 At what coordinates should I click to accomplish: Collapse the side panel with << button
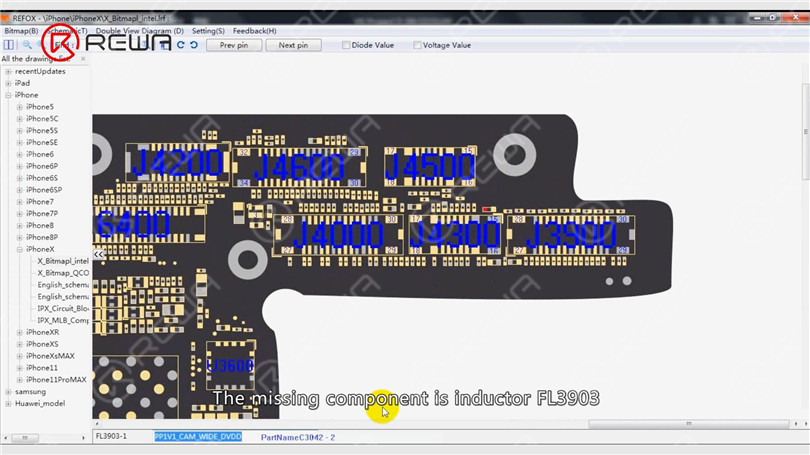[x=98, y=254]
